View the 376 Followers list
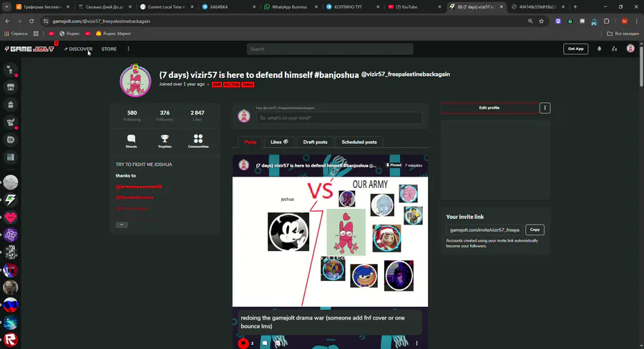Viewport: 644px width, 349px height. (x=165, y=115)
